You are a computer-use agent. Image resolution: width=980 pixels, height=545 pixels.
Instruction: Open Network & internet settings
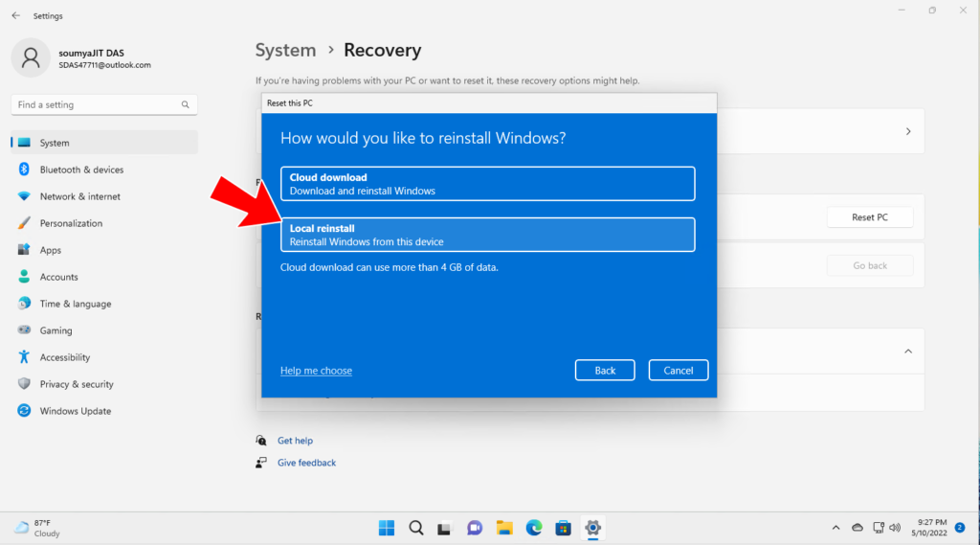click(104, 196)
